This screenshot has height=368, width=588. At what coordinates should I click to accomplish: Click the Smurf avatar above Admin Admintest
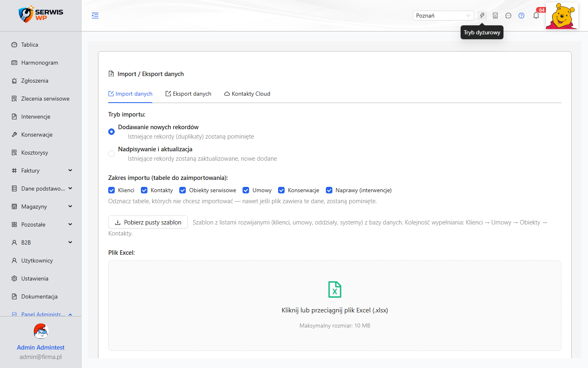(x=41, y=331)
